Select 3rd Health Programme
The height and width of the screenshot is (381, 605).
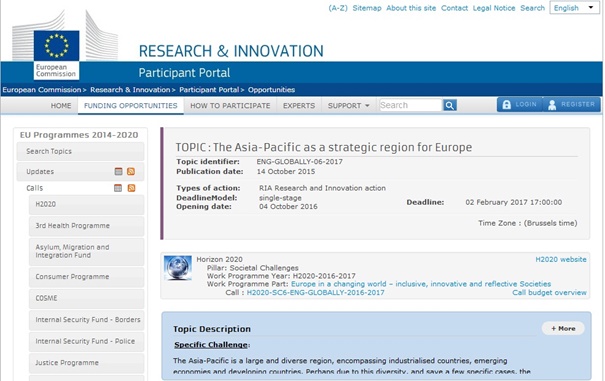coord(86,225)
